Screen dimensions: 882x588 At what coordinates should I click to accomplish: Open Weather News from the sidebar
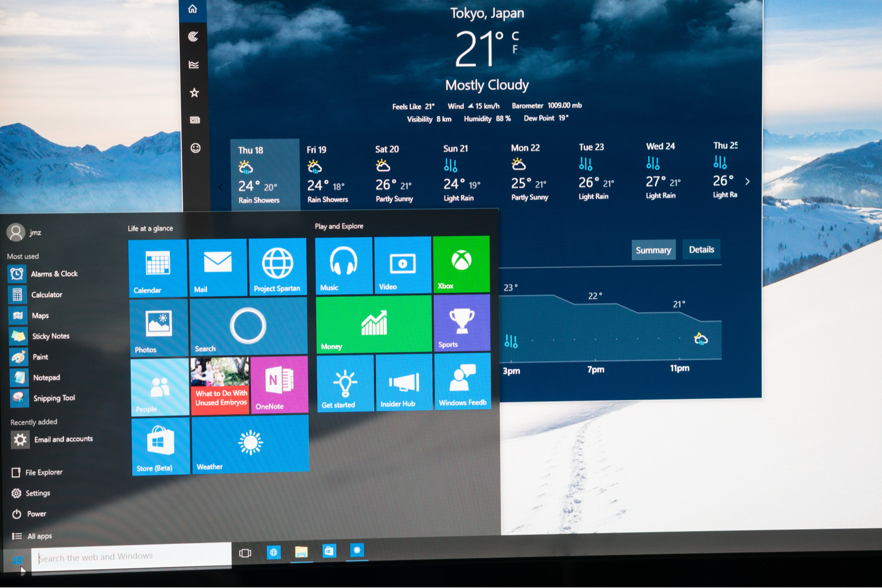coord(193,119)
